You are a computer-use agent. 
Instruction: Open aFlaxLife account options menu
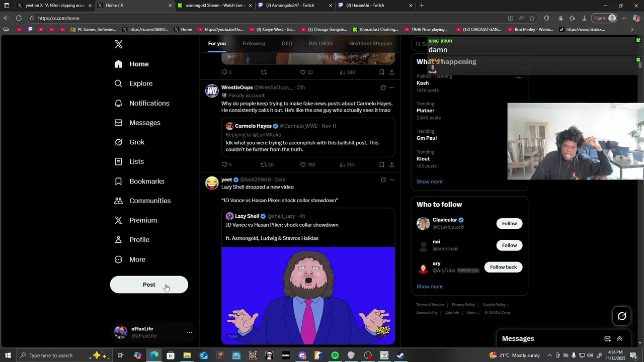190,332
